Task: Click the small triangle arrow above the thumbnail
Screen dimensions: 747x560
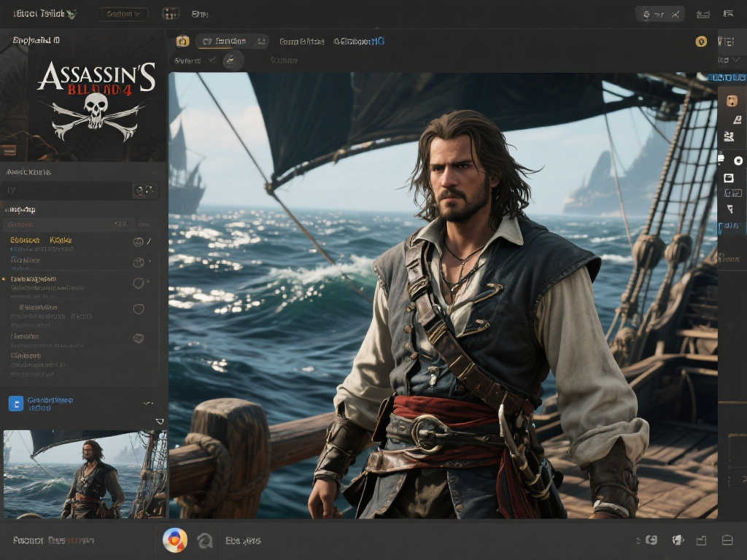Action: [x=160, y=421]
